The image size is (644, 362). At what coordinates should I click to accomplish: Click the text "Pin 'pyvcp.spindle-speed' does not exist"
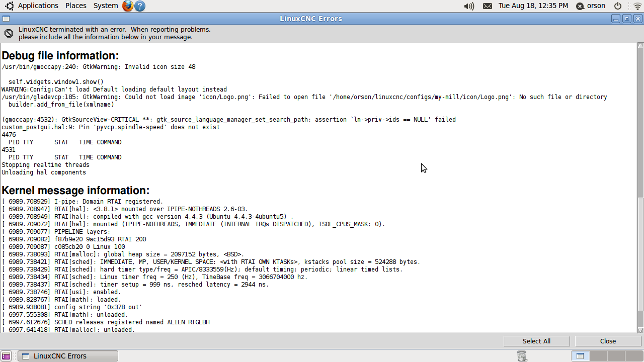pyautogui.click(x=149, y=127)
